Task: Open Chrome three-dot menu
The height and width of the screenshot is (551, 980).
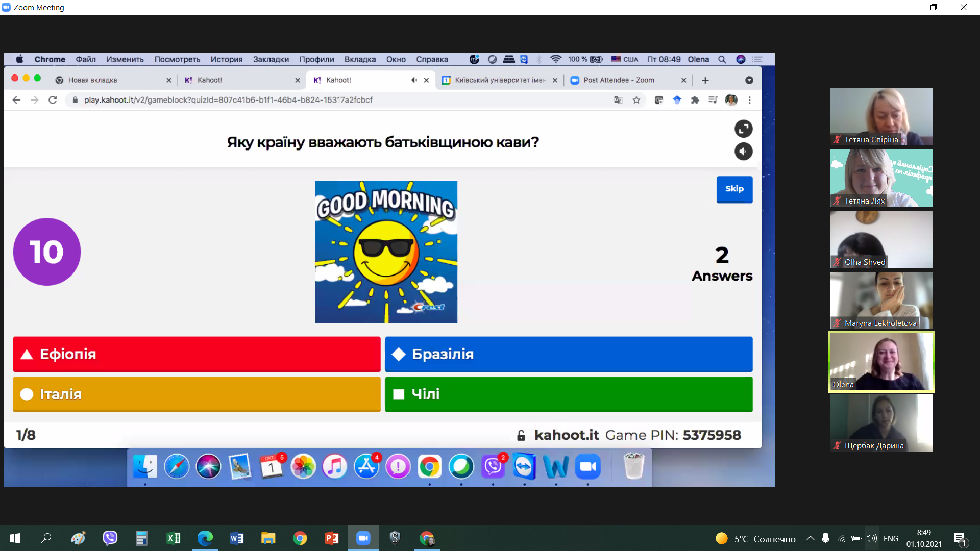Action: click(x=749, y=100)
